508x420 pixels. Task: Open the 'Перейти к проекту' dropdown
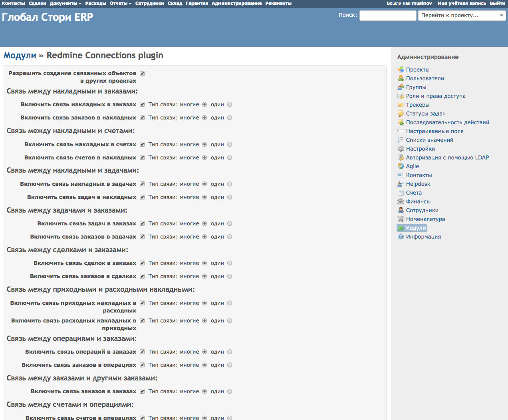click(x=462, y=15)
